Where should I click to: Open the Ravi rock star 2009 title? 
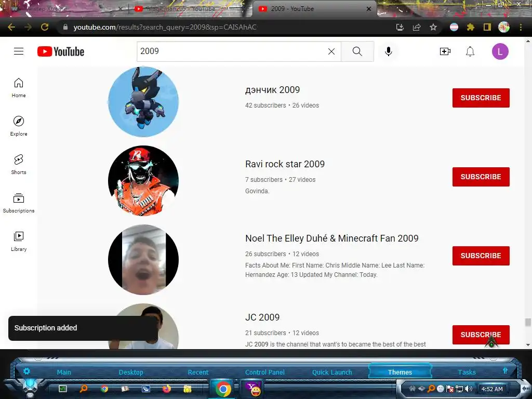tap(285, 164)
